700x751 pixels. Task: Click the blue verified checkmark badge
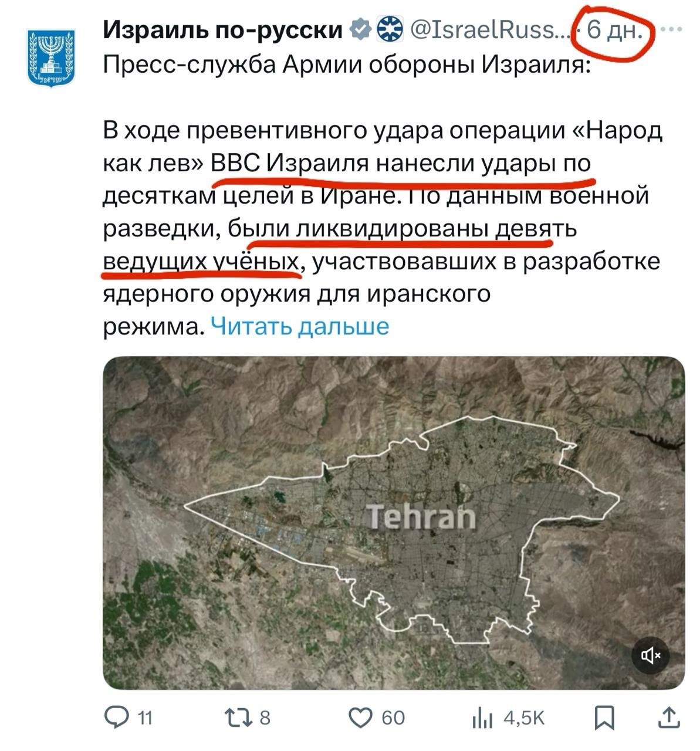[360, 29]
